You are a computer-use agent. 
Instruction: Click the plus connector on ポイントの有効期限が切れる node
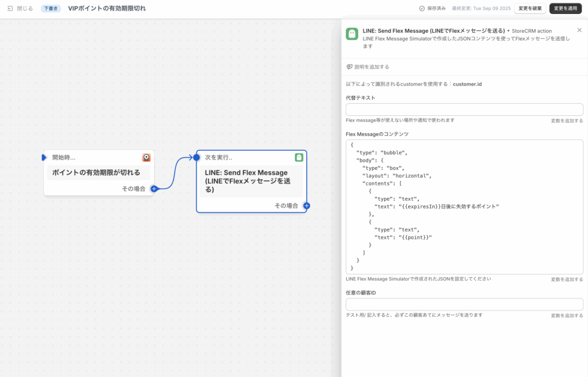coord(154,189)
